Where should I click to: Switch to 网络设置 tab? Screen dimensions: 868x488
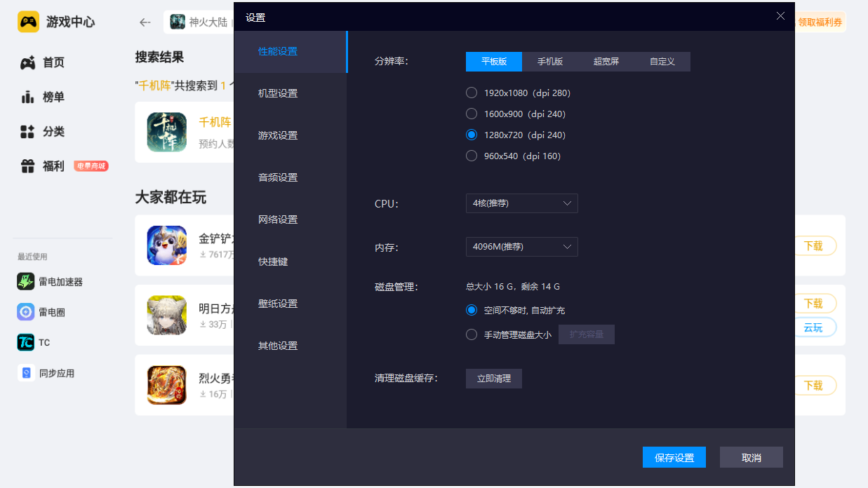[291, 219]
